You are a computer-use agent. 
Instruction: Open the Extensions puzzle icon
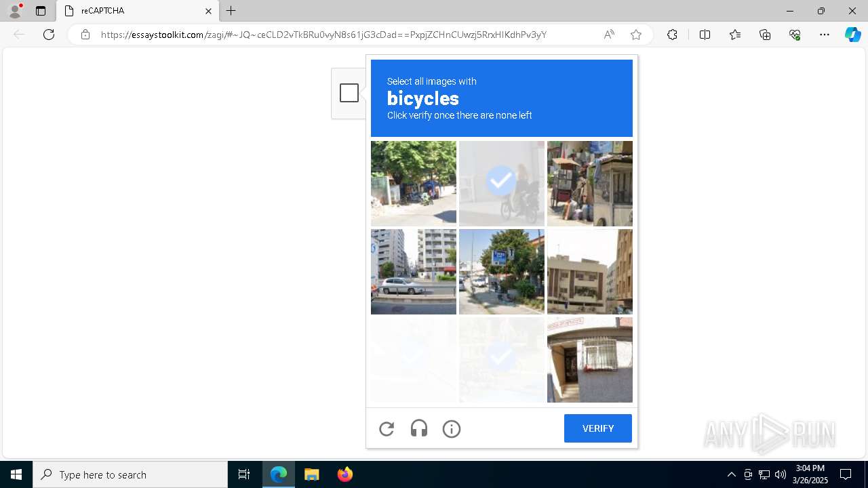tap(672, 35)
